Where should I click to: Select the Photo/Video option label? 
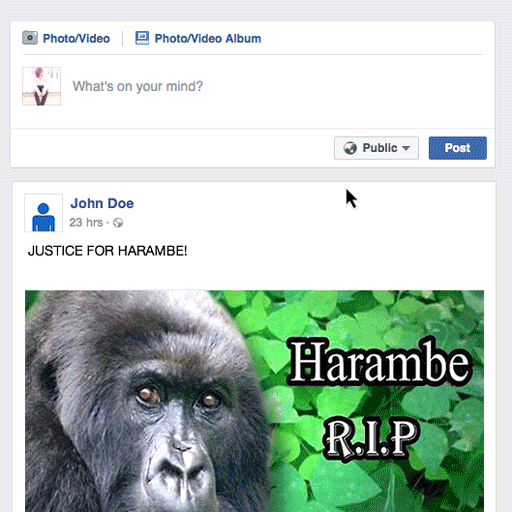click(x=76, y=39)
